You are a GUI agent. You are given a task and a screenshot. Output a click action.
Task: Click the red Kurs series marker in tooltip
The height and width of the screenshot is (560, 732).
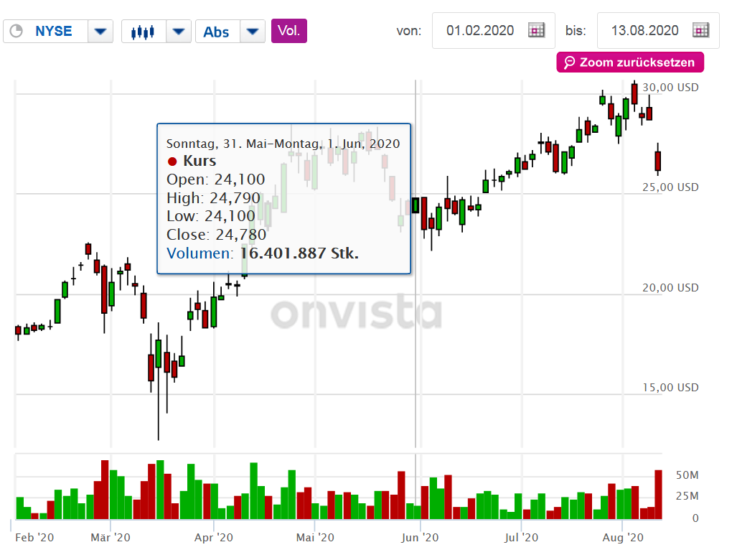coord(172,162)
